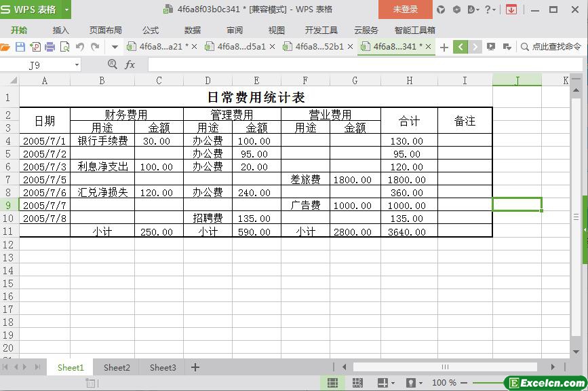Switch to page break preview view
This screenshot has height=391, width=588.
[357, 383]
